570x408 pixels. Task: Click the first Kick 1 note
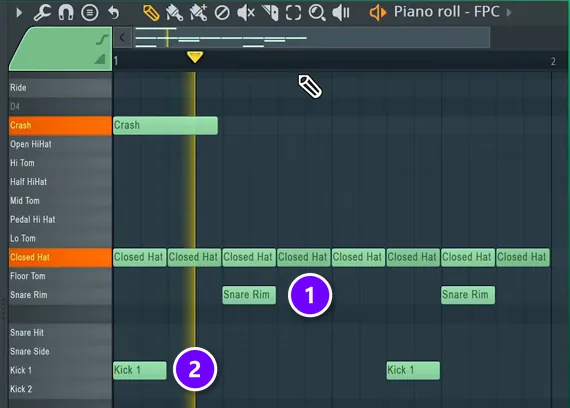pyautogui.click(x=140, y=371)
